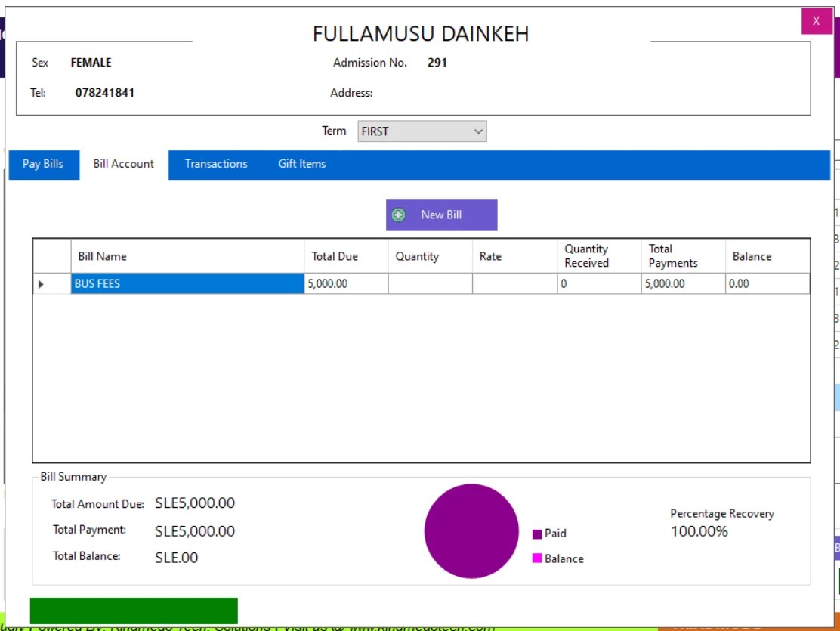This screenshot has height=631, width=840.
Task: Click the telephone number 078241841
Action: pyautogui.click(x=105, y=93)
